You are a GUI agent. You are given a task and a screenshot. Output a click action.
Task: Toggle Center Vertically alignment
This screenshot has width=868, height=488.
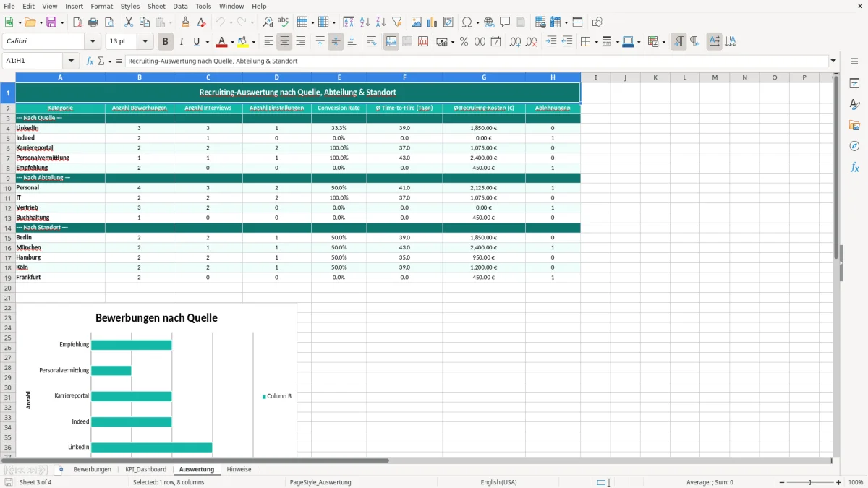click(x=336, y=42)
